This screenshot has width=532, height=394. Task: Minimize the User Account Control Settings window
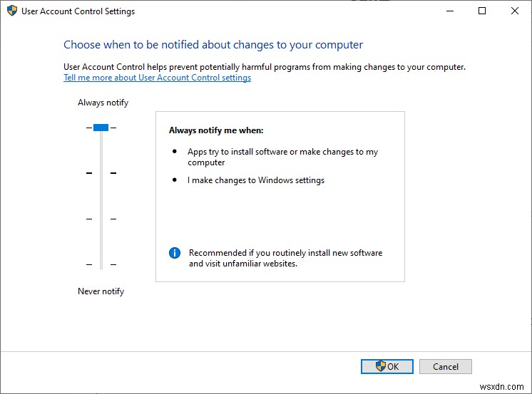click(449, 11)
